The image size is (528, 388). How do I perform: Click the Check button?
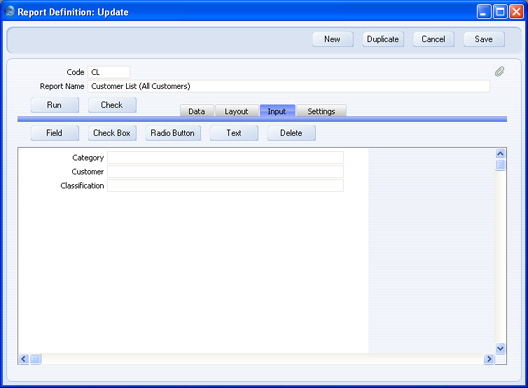coord(112,105)
